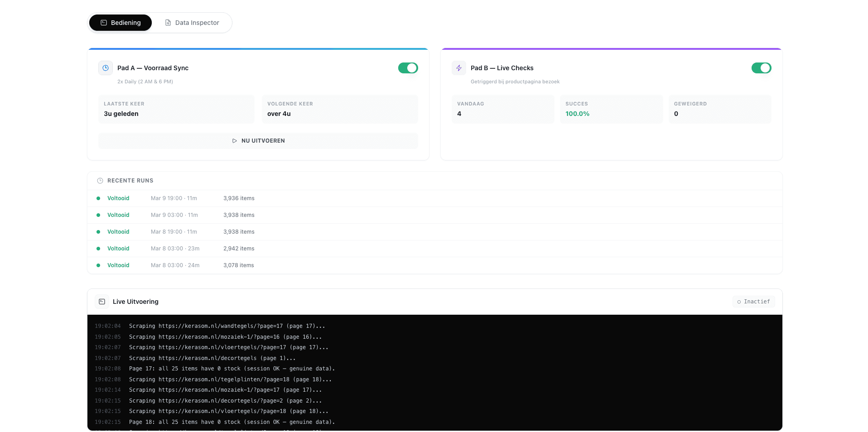Click the Inactief status badge

[x=753, y=301]
